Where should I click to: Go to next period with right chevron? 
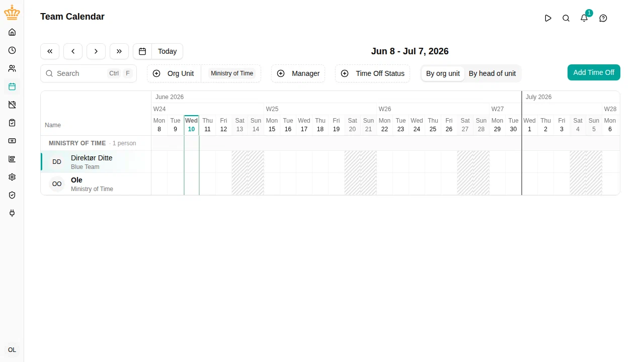[x=96, y=51]
